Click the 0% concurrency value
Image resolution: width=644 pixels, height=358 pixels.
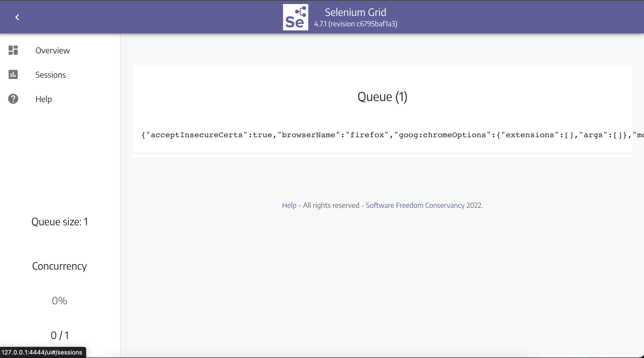[x=60, y=301]
